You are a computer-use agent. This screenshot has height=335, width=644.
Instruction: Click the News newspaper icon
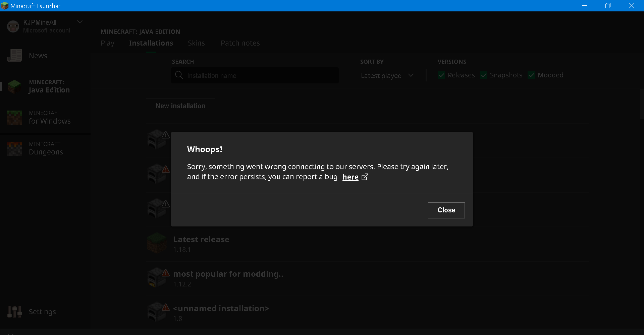(14, 56)
